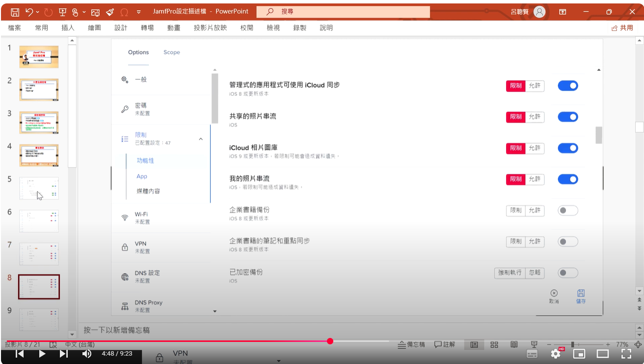Adjust the zoom slider handle in status bar
The width and height of the screenshot is (644, 364).
point(572,345)
